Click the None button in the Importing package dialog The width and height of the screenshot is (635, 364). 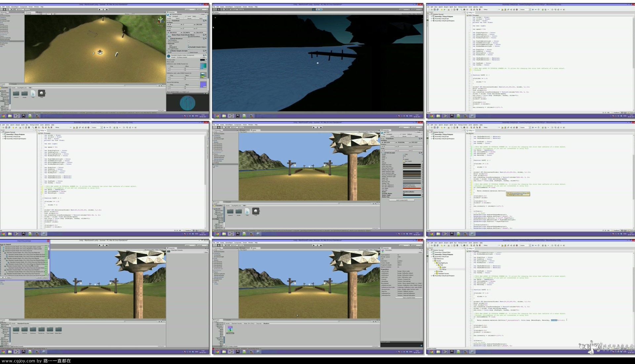click(9, 277)
